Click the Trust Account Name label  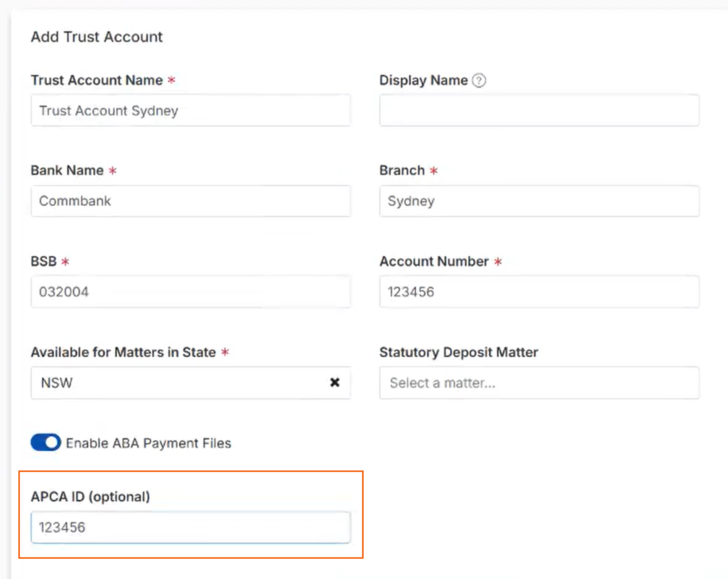[97, 80]
